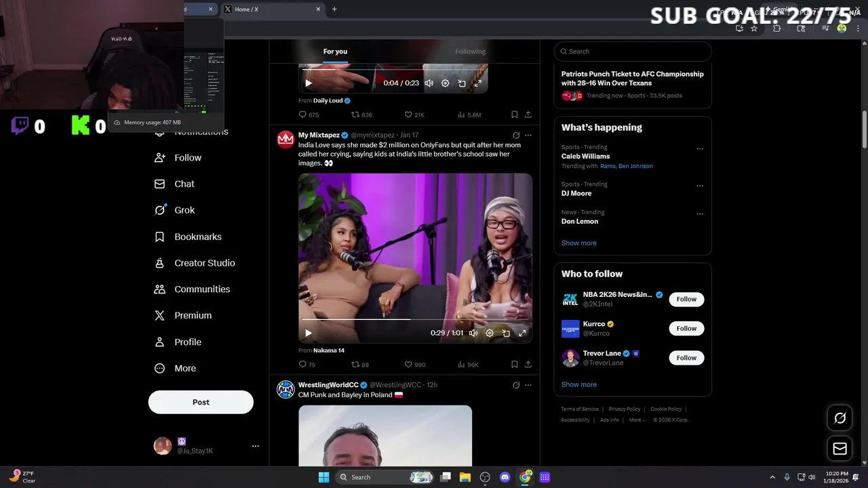Enter fullscreen on My Mixtapez video
868x488 pixels.
tap(522, 333)
